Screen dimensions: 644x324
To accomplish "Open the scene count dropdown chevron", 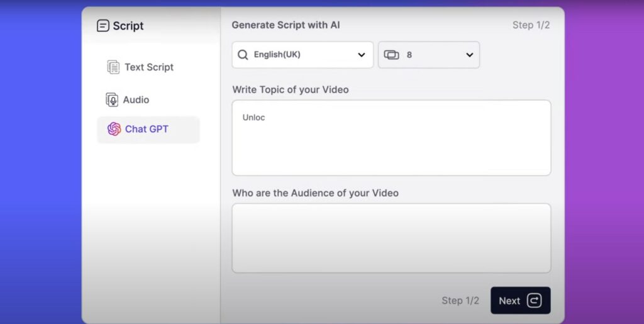I will [x=469, y=55].
